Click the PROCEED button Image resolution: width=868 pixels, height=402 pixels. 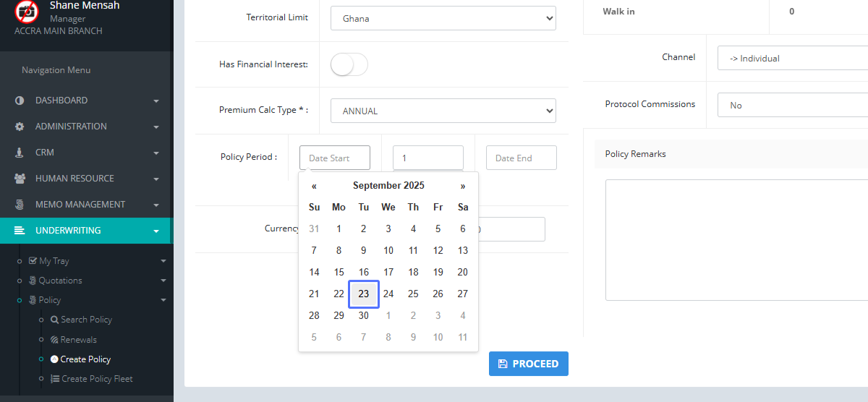click(529, 364)
